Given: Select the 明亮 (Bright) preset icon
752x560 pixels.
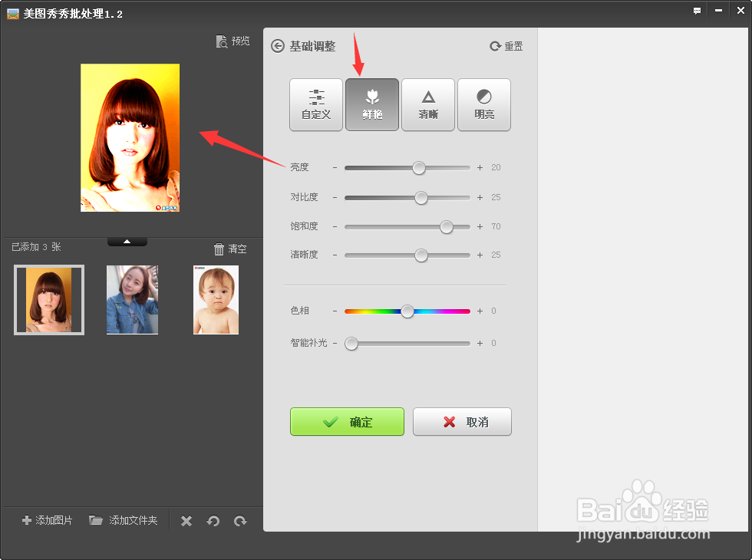Looking at the screenshot, I should click(483, 104).
